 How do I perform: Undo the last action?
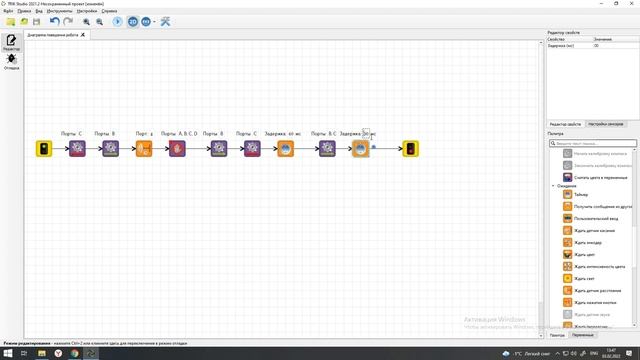(x=55, y=21)
